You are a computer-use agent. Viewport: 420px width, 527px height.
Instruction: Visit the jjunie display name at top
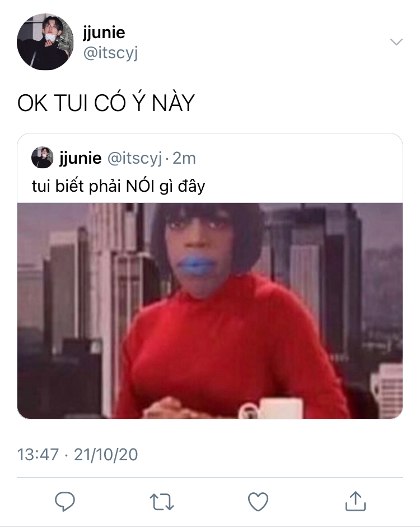104,33
